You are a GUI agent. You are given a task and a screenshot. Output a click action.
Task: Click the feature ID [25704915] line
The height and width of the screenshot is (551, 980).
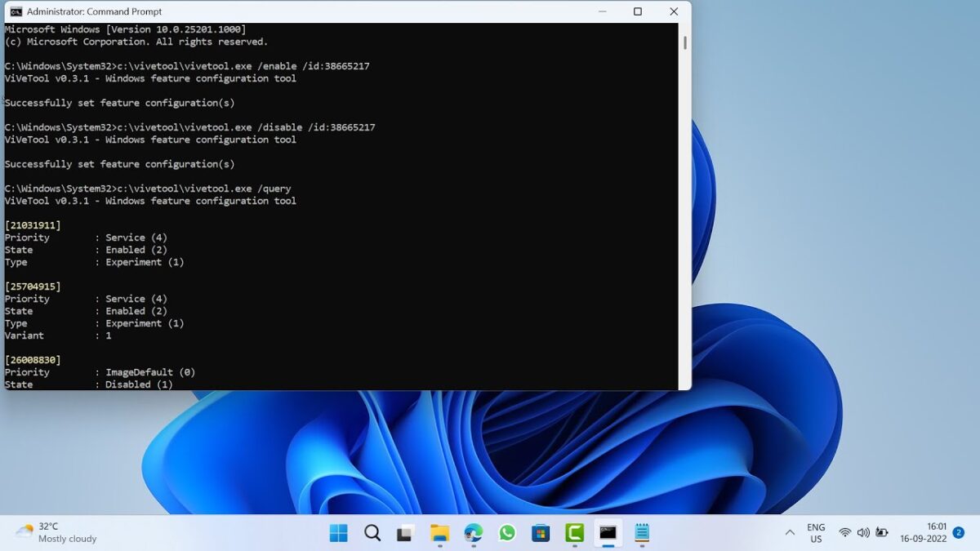(33, 287)
